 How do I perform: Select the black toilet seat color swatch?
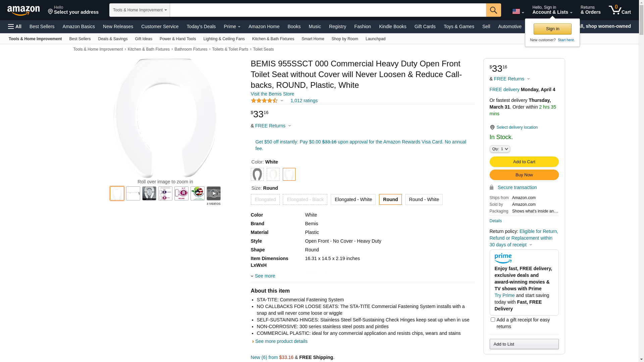[x=257, y=174]
